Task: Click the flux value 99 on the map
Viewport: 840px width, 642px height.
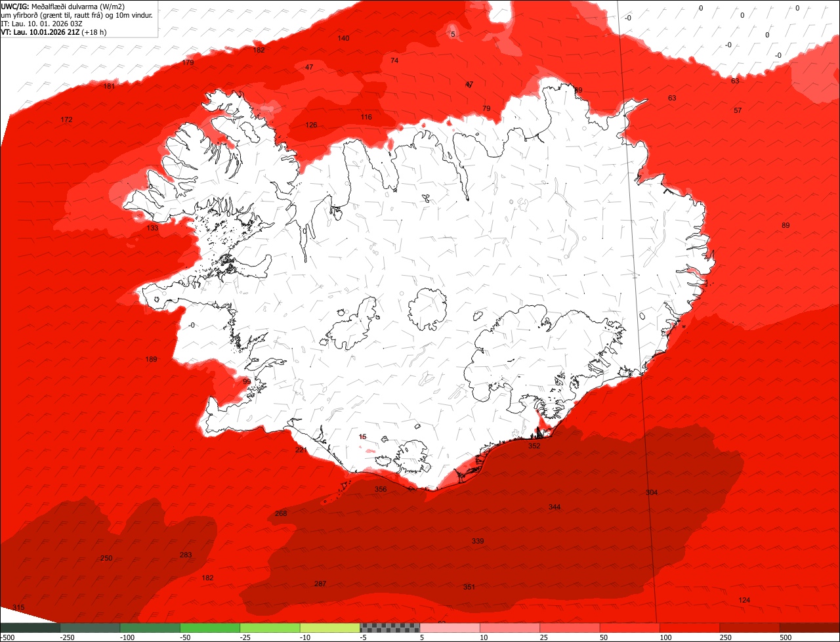Action: 247,381
